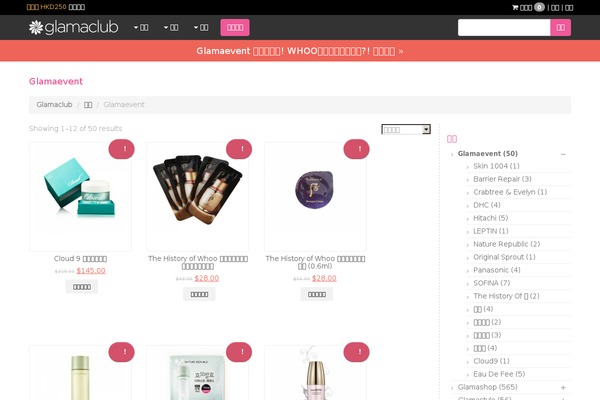Click sale badge on Cloud 9 product
This screenshot has width=600, height=400.
click(122, 149)
